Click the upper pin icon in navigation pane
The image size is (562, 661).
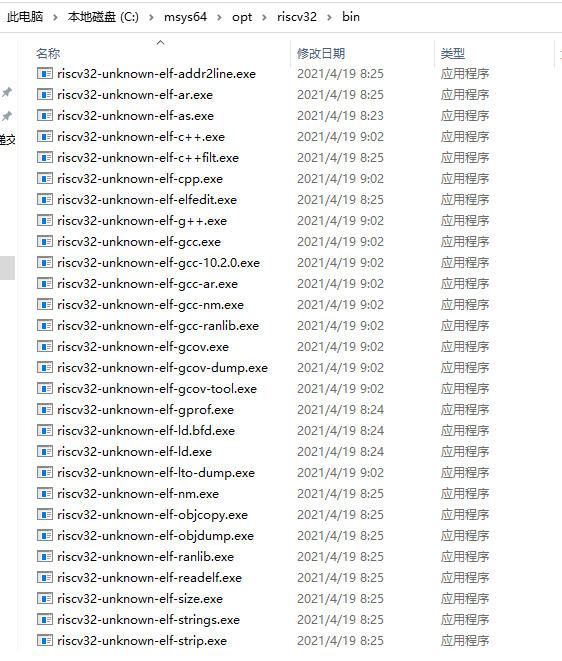(6, 92)
